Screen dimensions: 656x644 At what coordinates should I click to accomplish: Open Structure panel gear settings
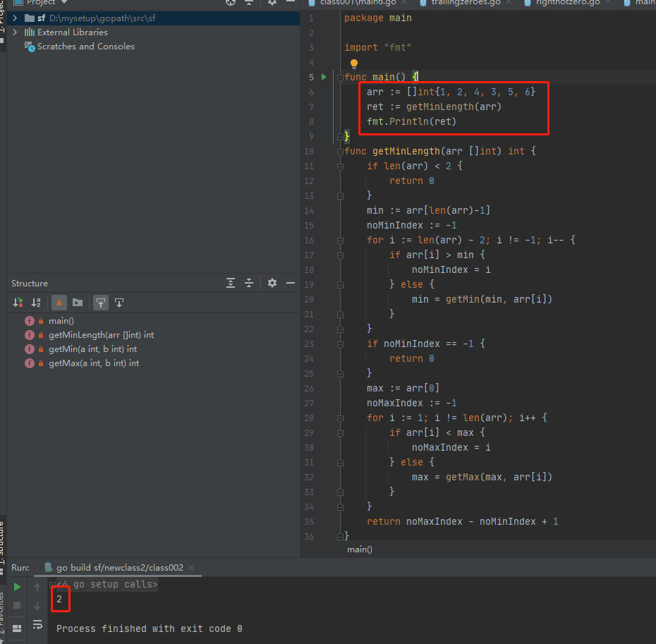point(272,284)
